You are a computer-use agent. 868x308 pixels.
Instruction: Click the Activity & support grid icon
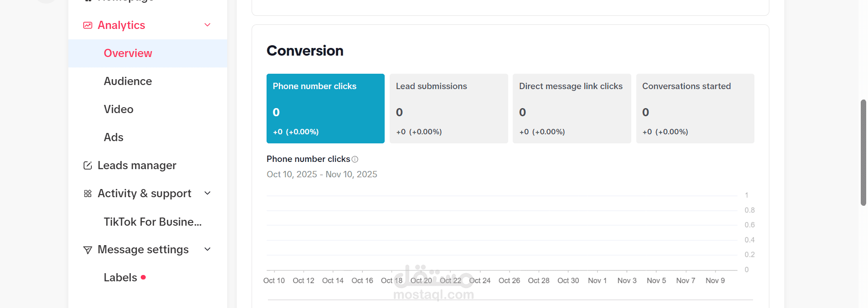click(x=88, y=194)
